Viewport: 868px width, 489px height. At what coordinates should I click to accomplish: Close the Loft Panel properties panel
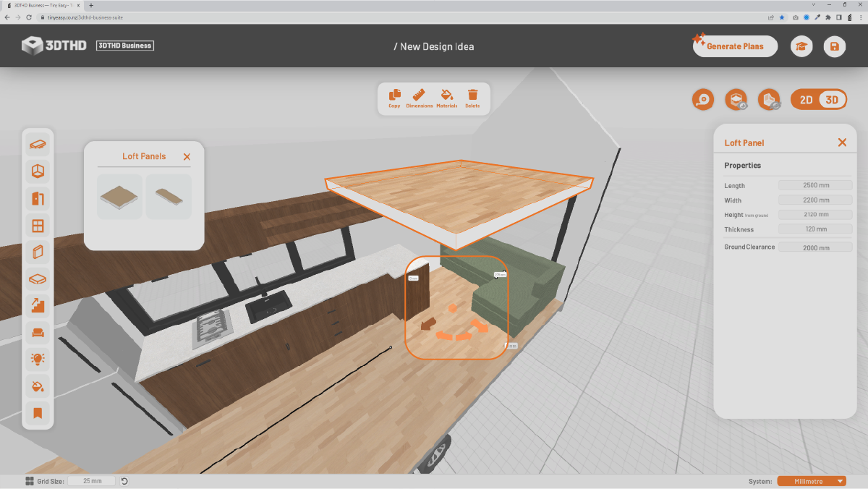[842, 143]
